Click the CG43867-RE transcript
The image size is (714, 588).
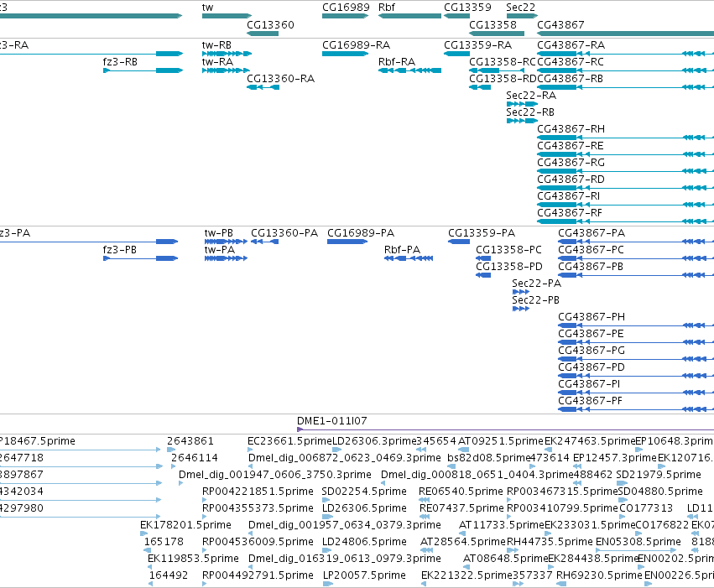point(626,154)
